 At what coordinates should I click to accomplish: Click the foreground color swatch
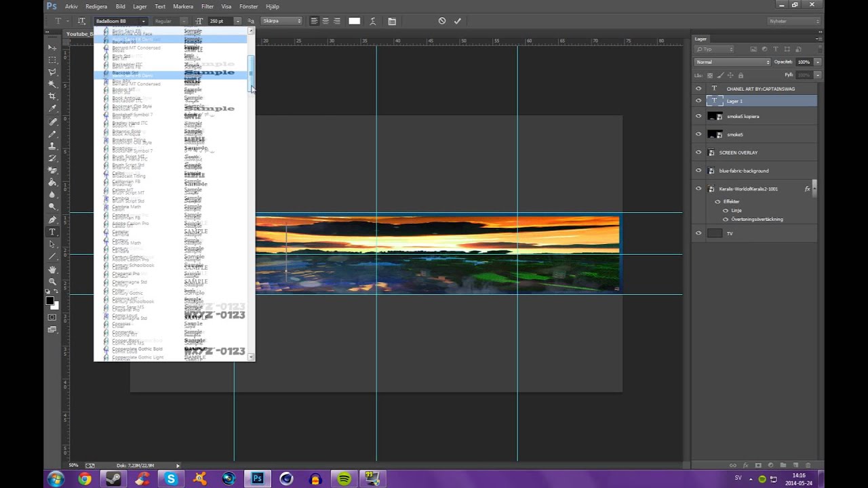(x=50, y=300)
